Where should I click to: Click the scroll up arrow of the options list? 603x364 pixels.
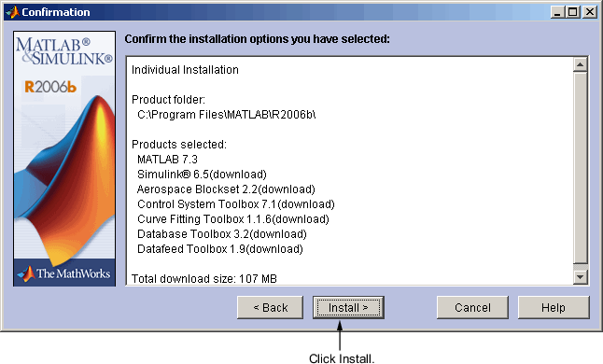(x=580, y=64)
